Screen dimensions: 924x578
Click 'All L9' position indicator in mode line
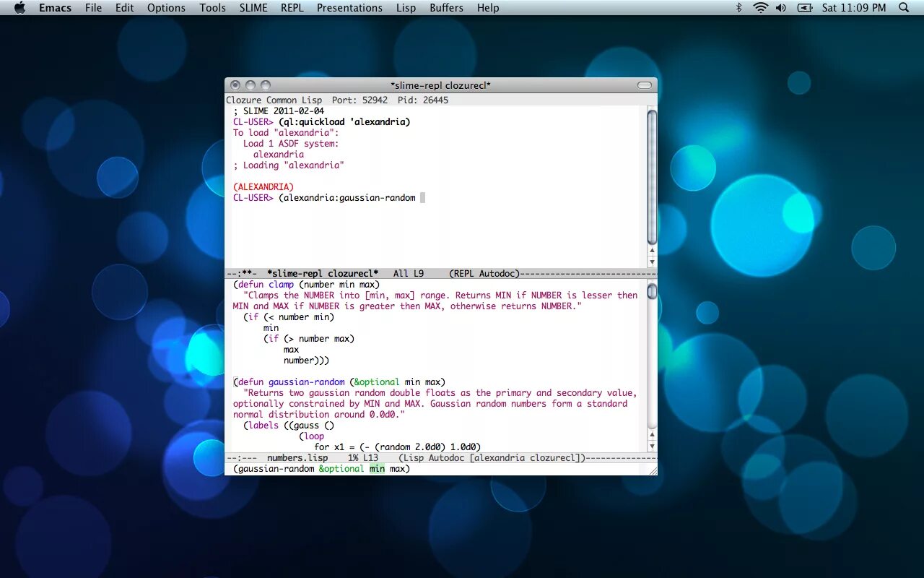click(409, 274)
